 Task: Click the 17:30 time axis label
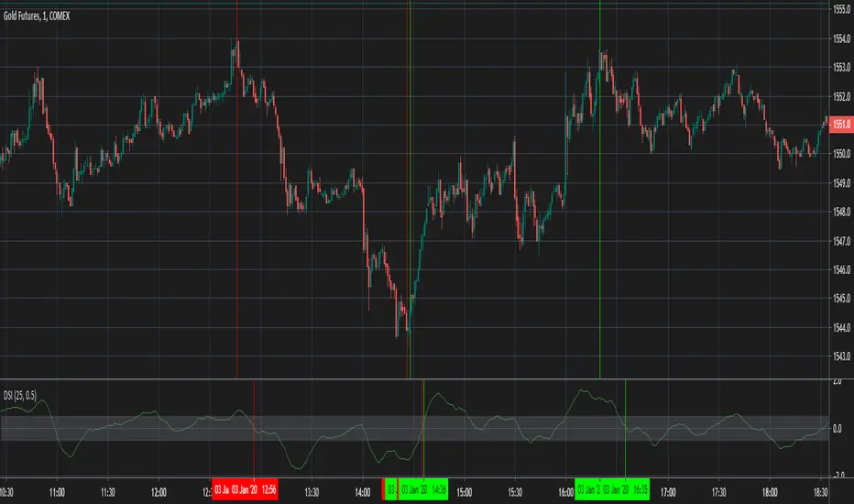[x=718, y=493]
